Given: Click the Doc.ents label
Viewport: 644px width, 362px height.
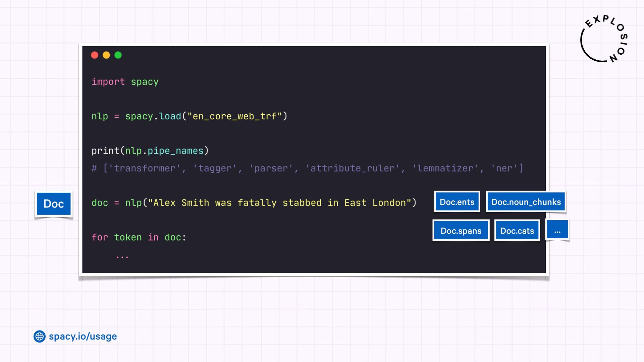Looking at the screenshot, I should (x=457, y=202).
